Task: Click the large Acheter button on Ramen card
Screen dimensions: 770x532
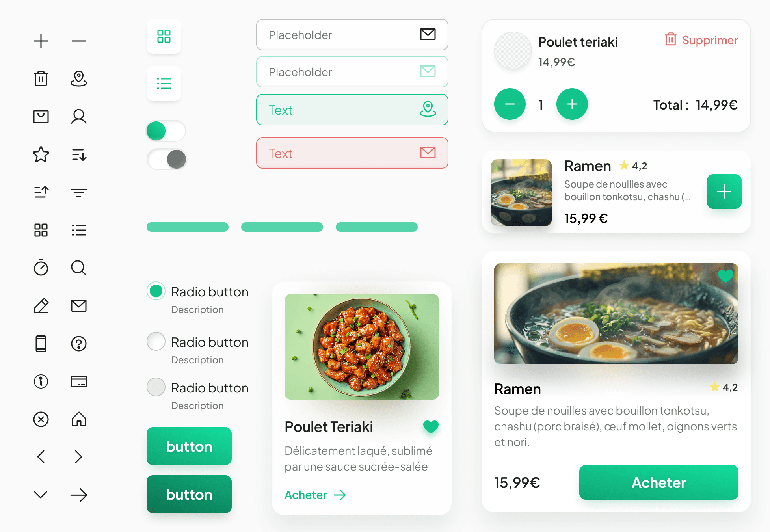Action: tap(659, 482)
